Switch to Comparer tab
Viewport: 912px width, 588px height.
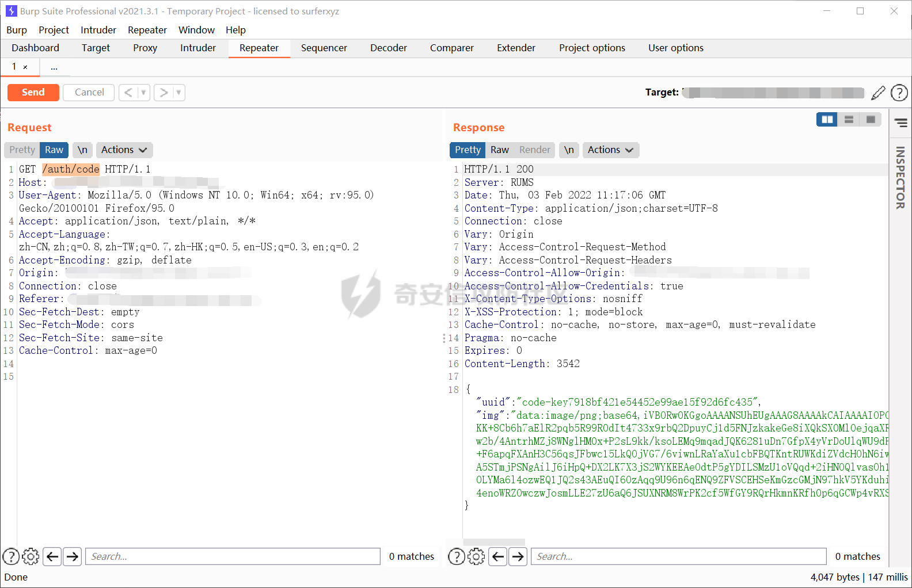click(452, 48)
